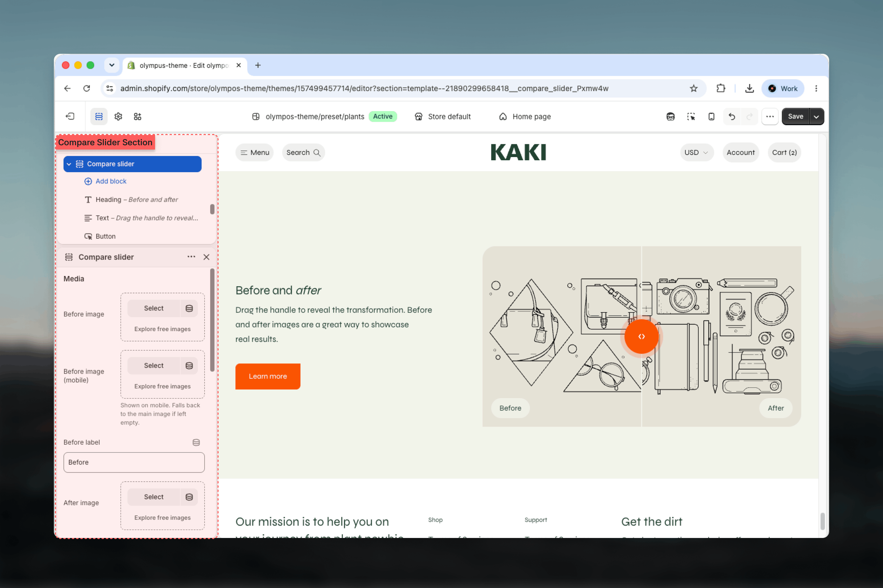The width and height of the screenshot is (883, 588).
Task: Click the Undo arrow icon
Action: 731,117
